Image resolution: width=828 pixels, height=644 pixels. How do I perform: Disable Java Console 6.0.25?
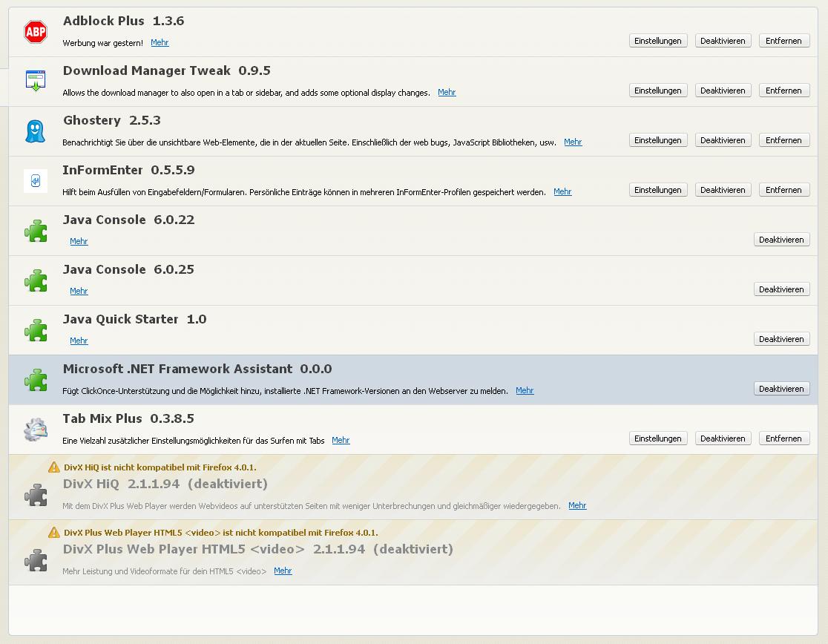(x=781, y=289)
